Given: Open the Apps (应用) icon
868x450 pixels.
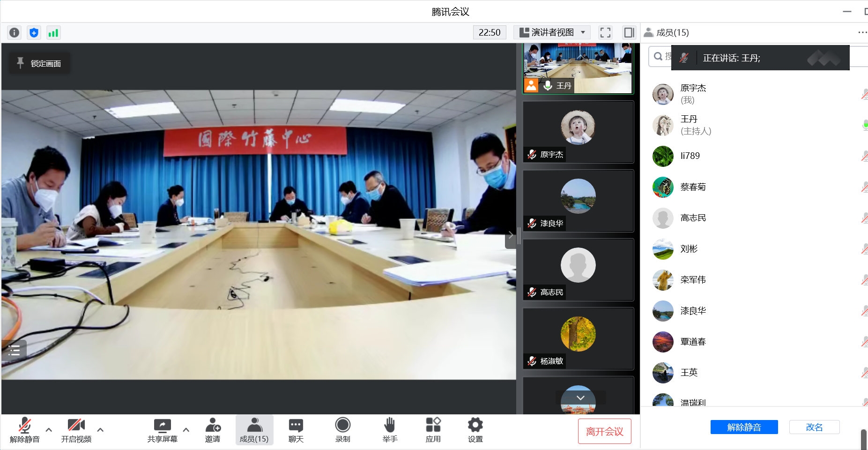Looking at the screenshot, I should pyautogui.click(x=433, y=430).
